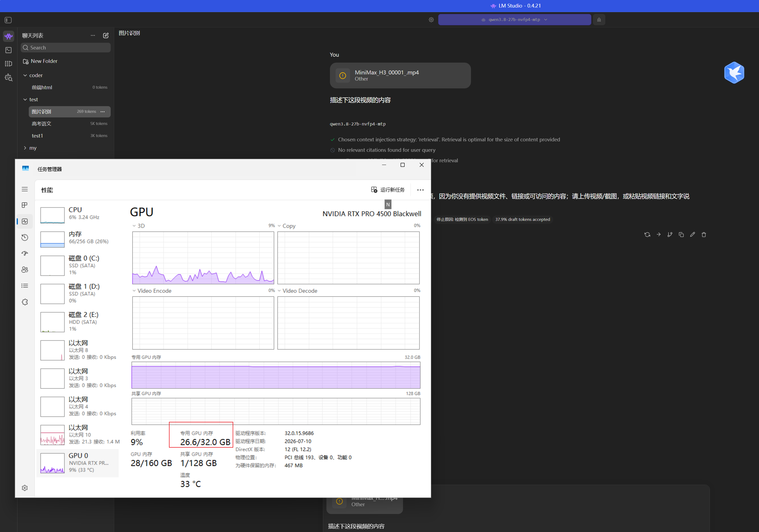Open the 3D graph engine dropdown

tap(139, 226)
